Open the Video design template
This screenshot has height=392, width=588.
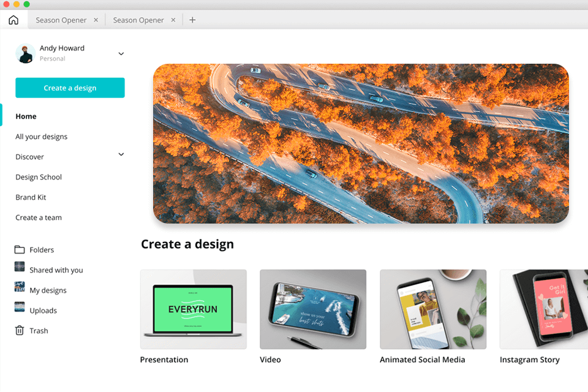pos(313,309)
